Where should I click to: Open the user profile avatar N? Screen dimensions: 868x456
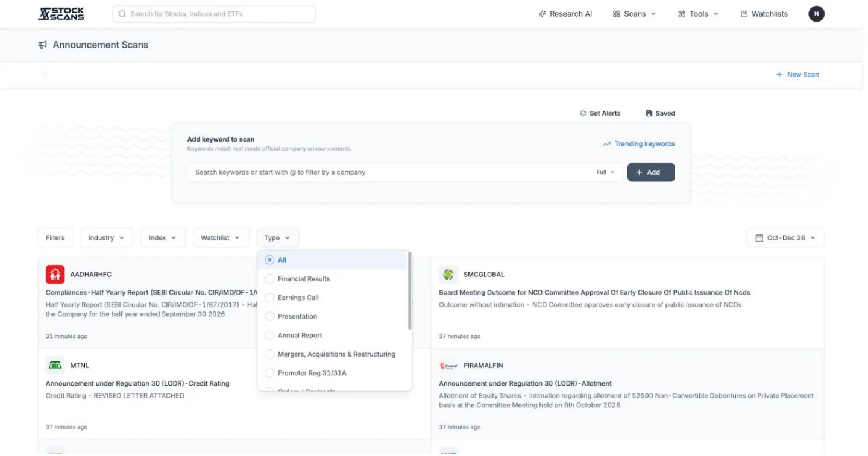(x=816, y=14)
